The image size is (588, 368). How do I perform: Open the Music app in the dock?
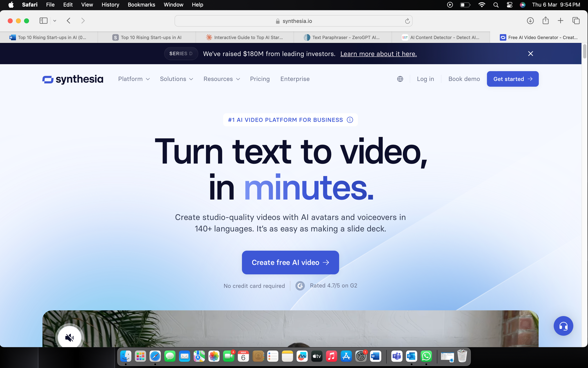[x=331, y=356]
